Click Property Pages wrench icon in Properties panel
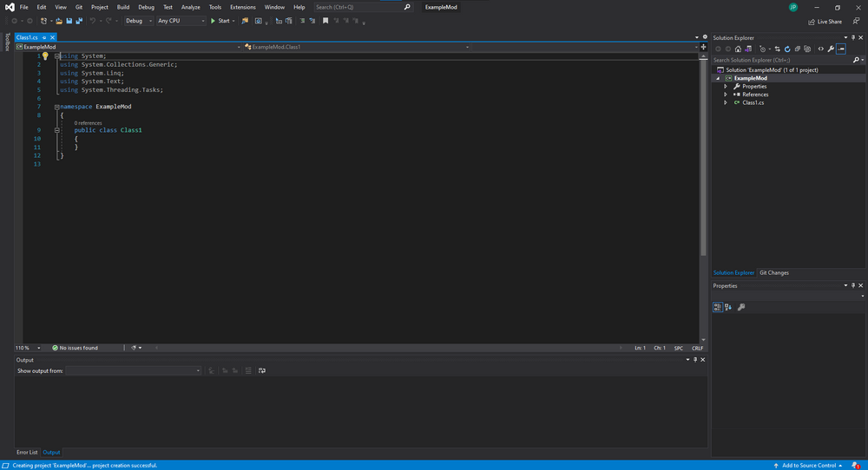Screen dimensions: 868x470 pyautogui.click(x=741, y=307)
